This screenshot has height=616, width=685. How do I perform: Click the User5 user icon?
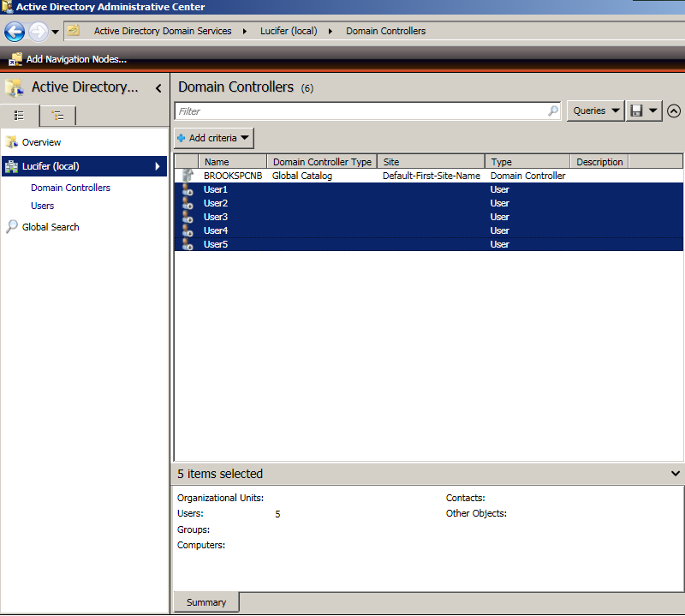coord(188,244)
